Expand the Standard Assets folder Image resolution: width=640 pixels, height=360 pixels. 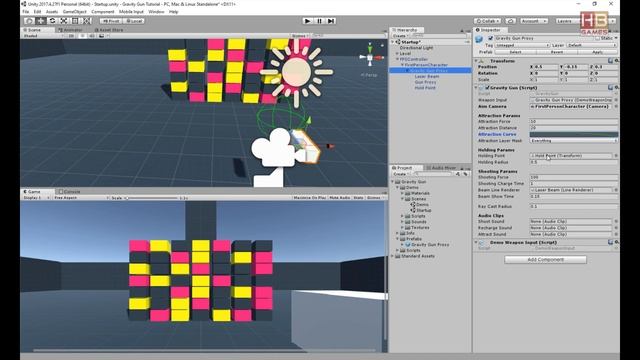click(393, 256)
